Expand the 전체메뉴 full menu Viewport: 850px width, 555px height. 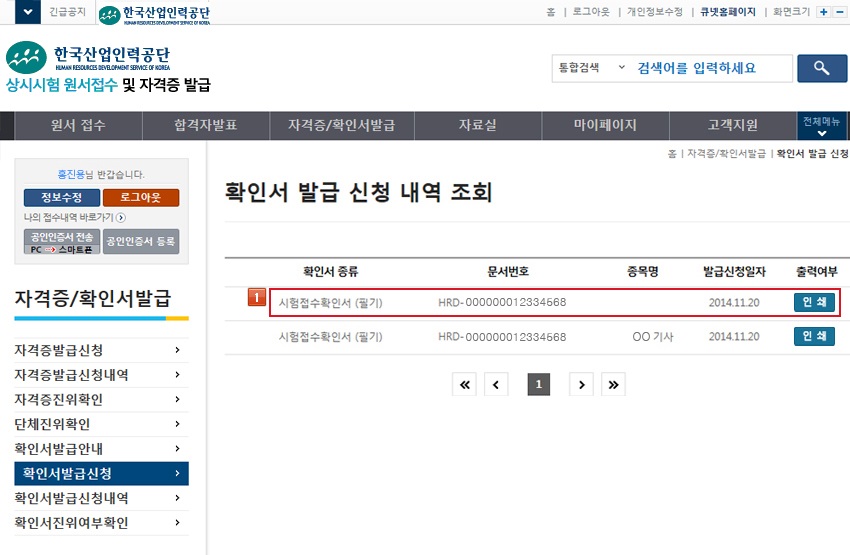(x=822, y=126)
